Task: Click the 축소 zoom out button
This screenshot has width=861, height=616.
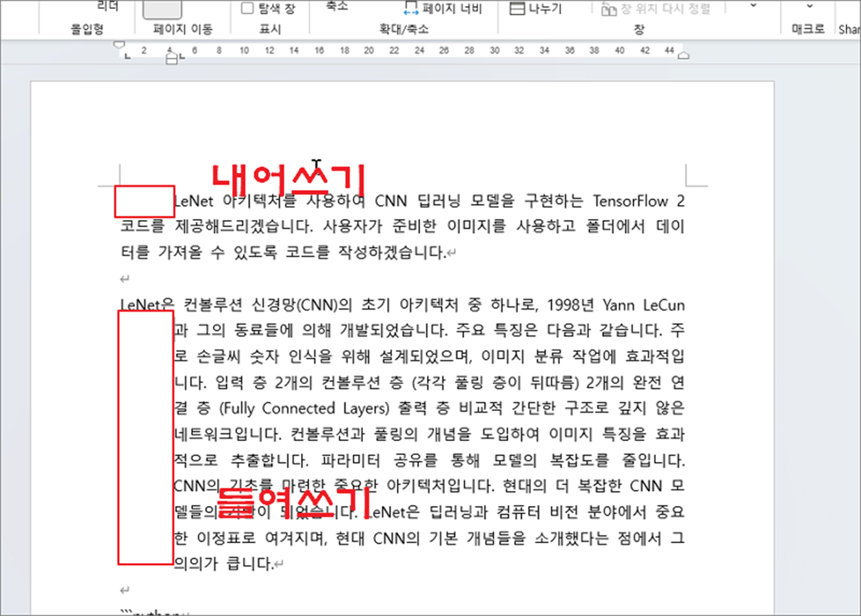Action: point(337,6)
